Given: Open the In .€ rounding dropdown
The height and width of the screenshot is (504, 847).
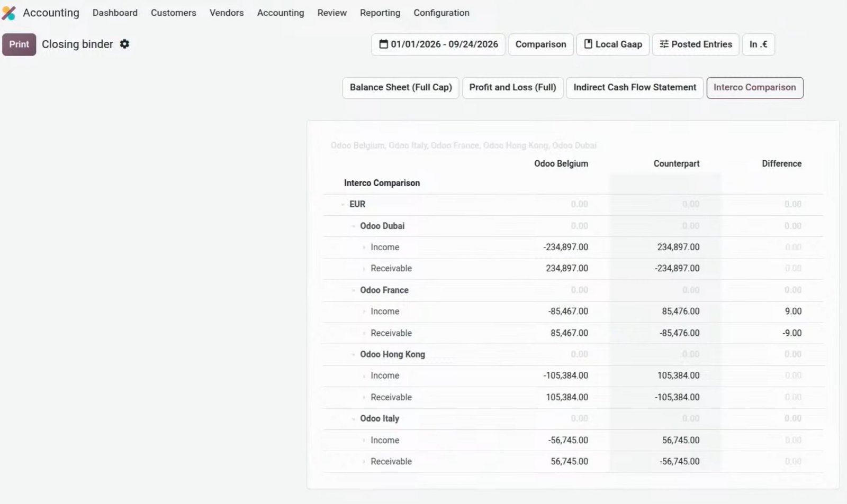Looking at the screenshot, I should coord(759,44).
